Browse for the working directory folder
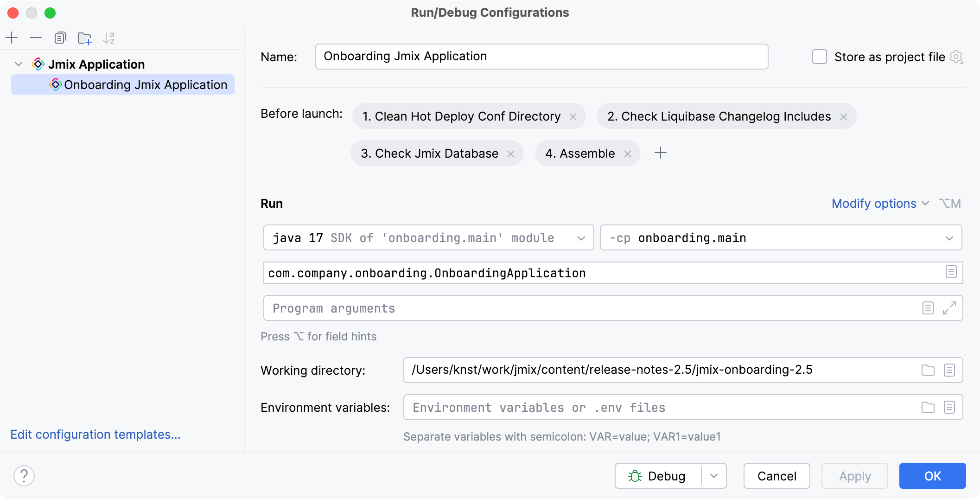The width and height of the screenshot is (980, 499). (x=928, y=370)
